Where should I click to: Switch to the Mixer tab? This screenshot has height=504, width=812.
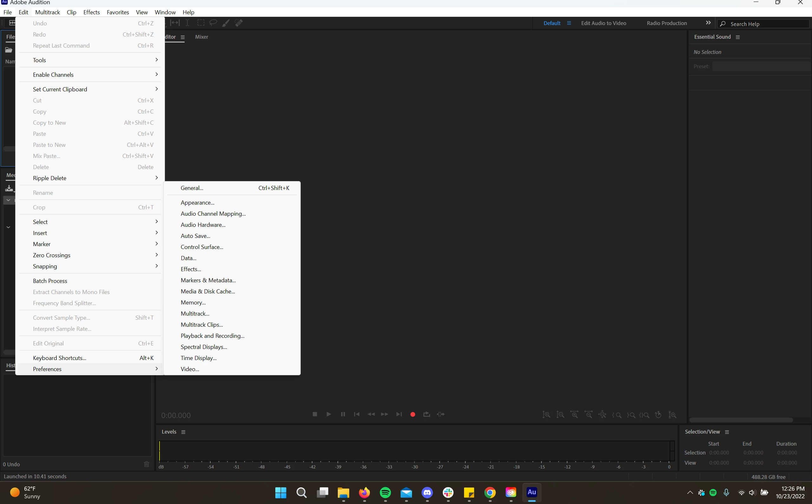tap(201, 37)
